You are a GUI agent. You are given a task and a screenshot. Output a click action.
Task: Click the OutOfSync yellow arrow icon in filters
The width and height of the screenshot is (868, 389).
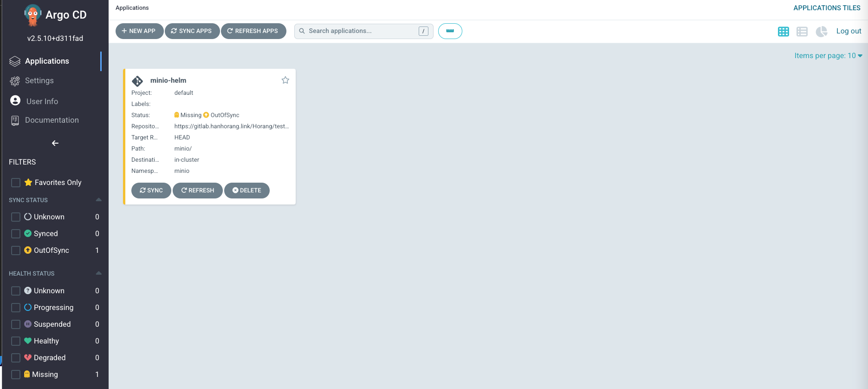pos(28,250)
